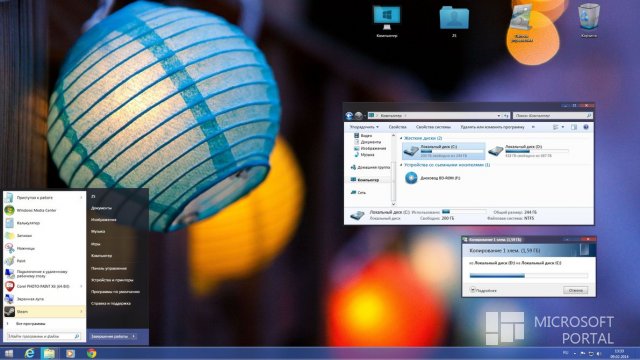Viewport: 640px width, 360px height.
Task: Click the Explorer Поиск search box
Action: pos(553,116)
